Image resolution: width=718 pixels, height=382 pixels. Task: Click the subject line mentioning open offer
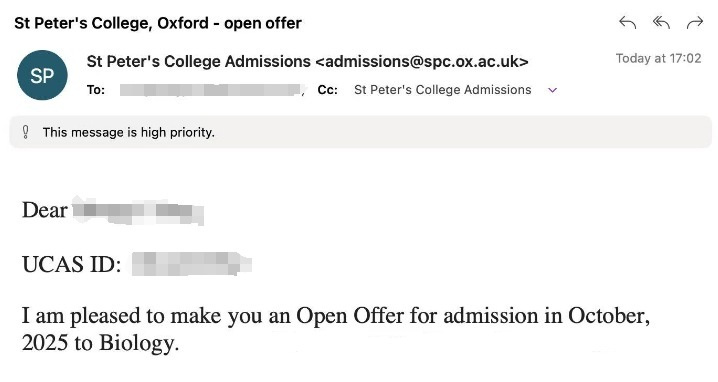point(158,23)
